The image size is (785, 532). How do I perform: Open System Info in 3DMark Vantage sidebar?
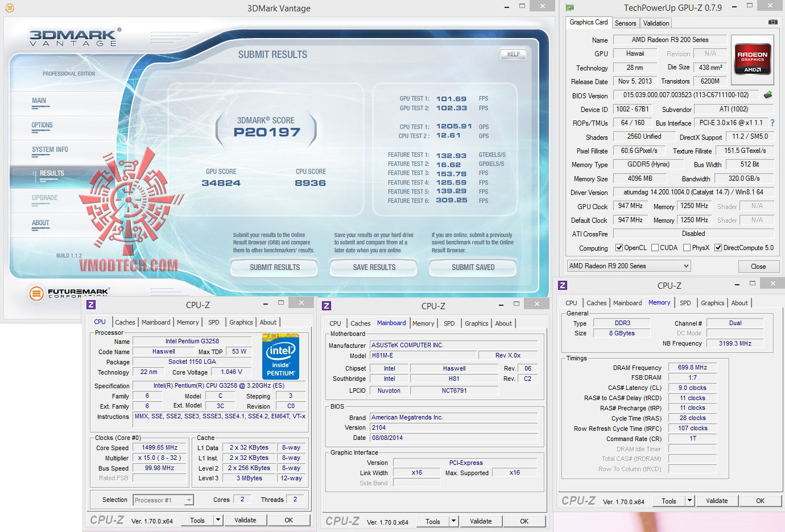[x=50, y=149]
